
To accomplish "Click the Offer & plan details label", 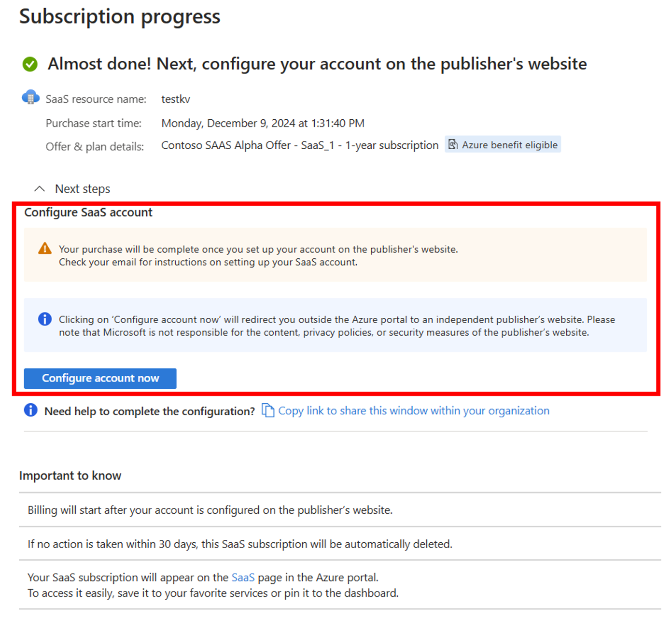I will [95, 146].
